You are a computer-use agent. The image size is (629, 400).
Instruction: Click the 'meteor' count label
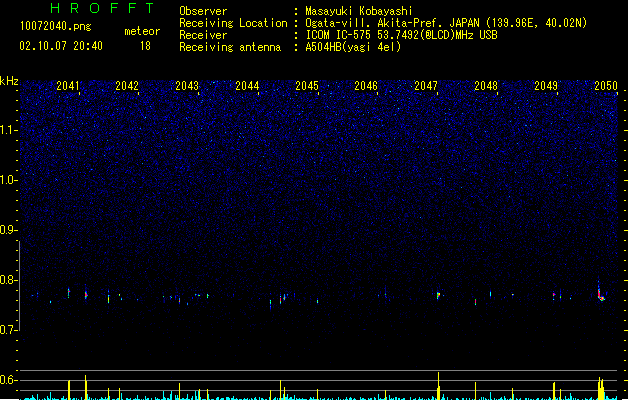click(x=142, y=31)
